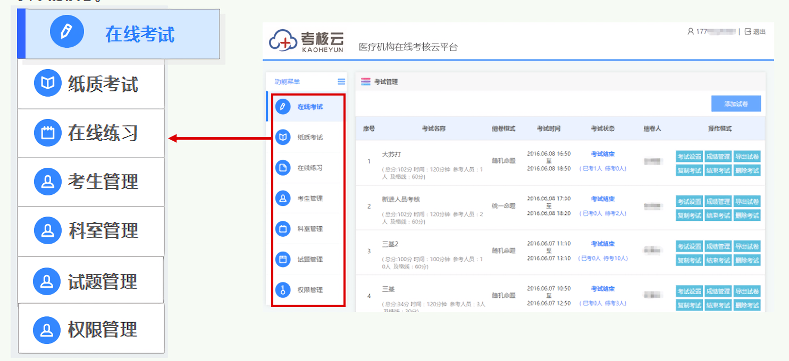Click the 考试管理 panel heading text
Screen dimensions: 789x361
tap(386, 82)
